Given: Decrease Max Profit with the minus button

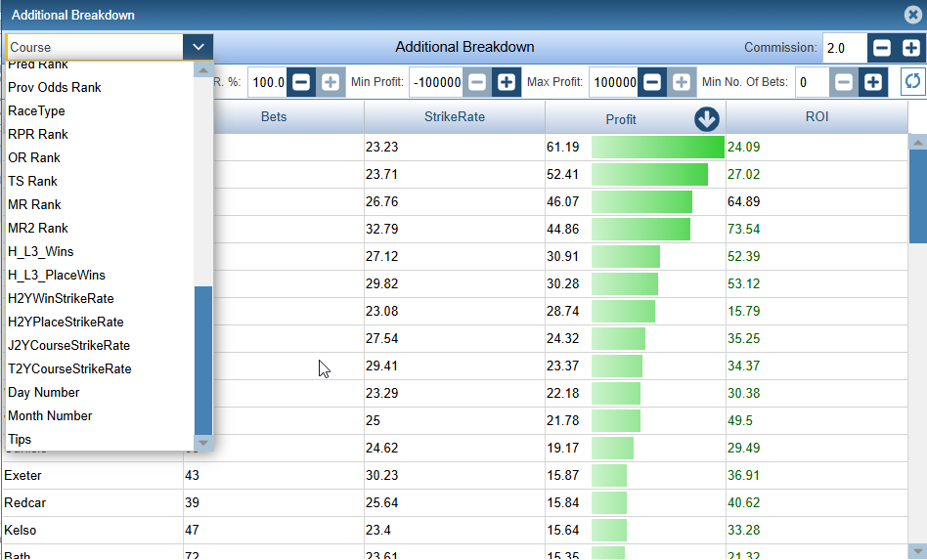Looking at the screenshot, I should (x=652, y=82).
